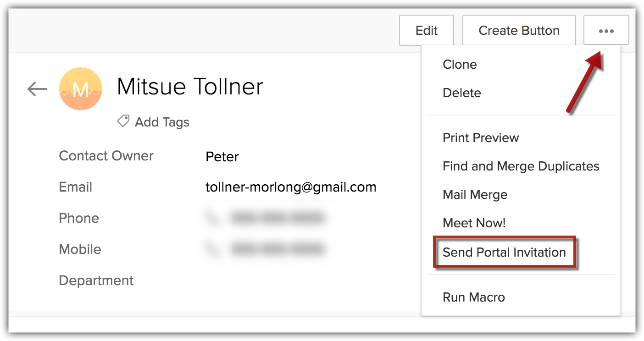Viewport: 644px width, 341px height.
Task: Click the phone icon in Phone row
Action: pyautogui.click(x=212, y=218)
